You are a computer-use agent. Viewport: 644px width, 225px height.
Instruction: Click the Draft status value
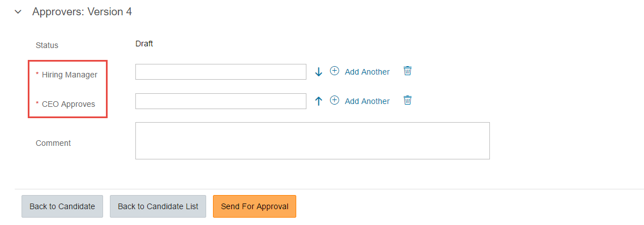click(x=144, y=44)
